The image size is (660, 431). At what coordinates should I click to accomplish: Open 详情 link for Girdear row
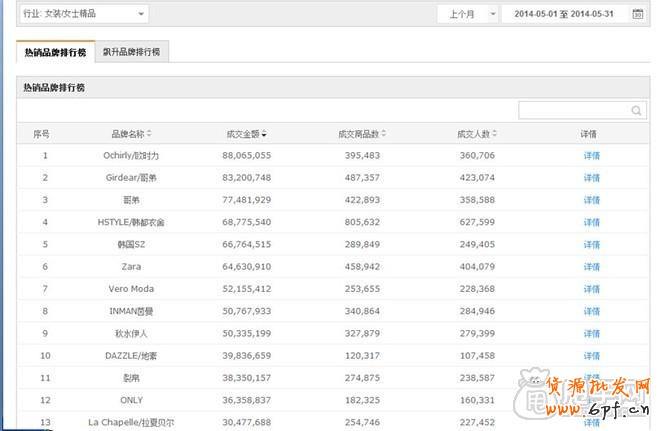591,178
